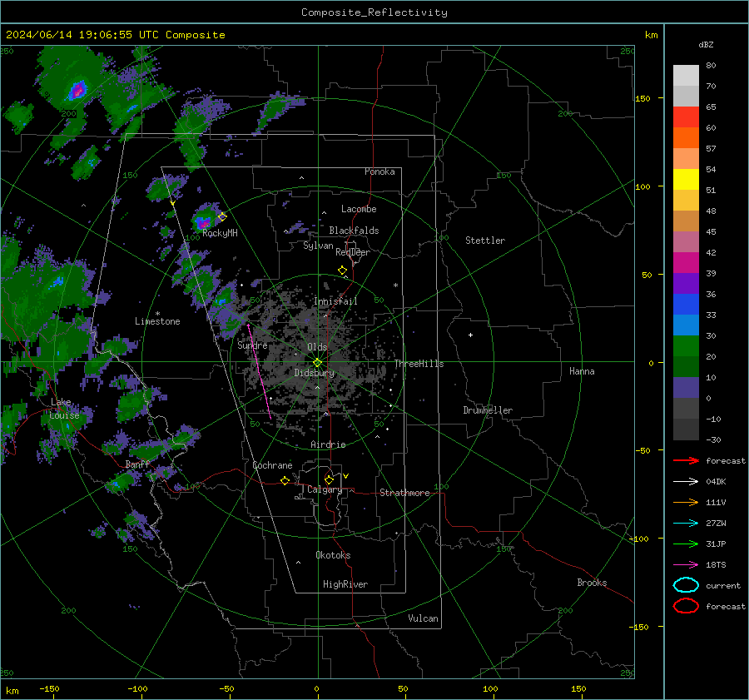The image size is (749, 700).
Task: Click the ThreeHills town label
Action: click(x=419, y=364)
